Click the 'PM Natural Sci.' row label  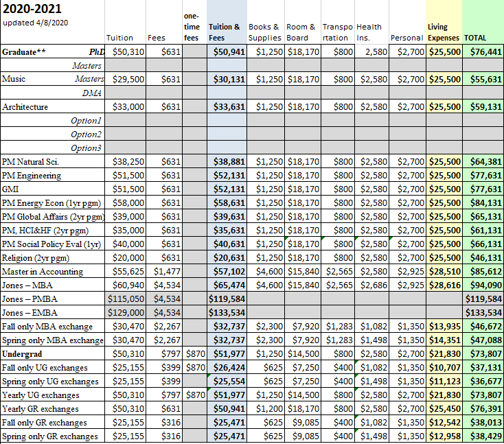[30, 161]
